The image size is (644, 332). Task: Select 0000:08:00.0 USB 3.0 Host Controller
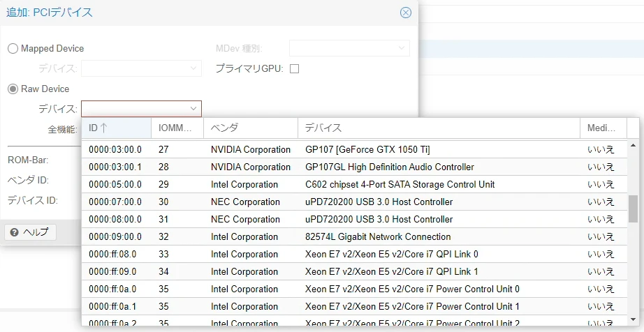[354, 219]
